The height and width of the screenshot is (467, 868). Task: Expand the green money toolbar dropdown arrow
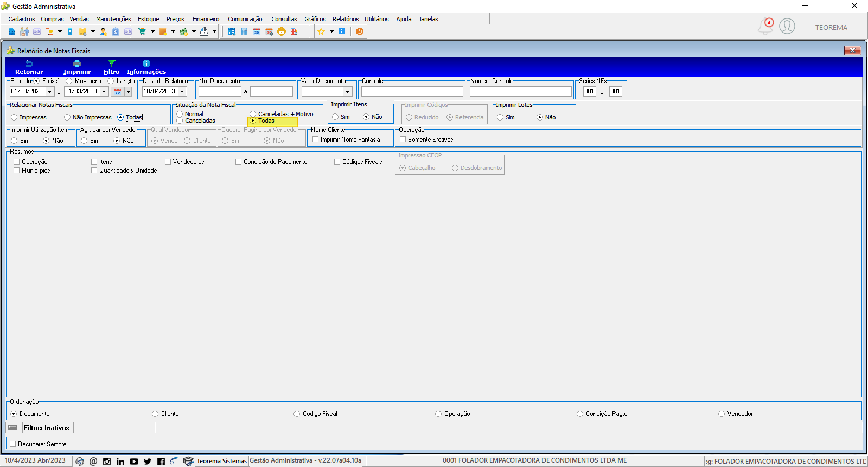tap(194, 31)
